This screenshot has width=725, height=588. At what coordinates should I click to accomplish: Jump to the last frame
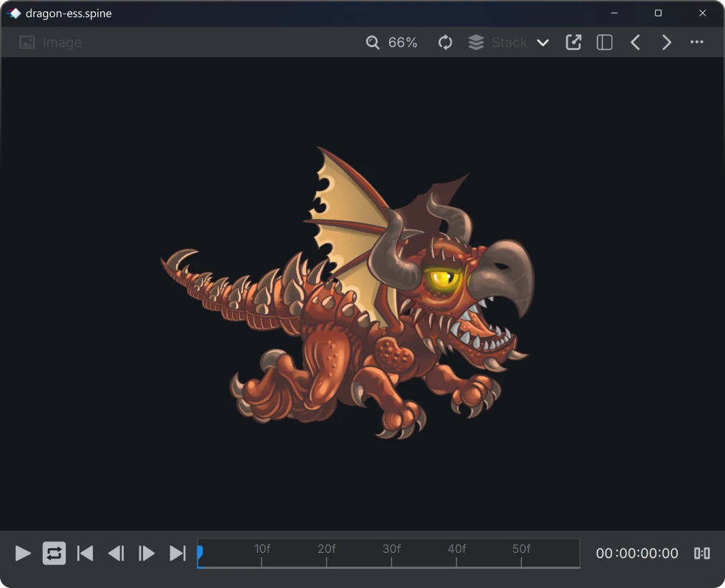tap(177, 553)
